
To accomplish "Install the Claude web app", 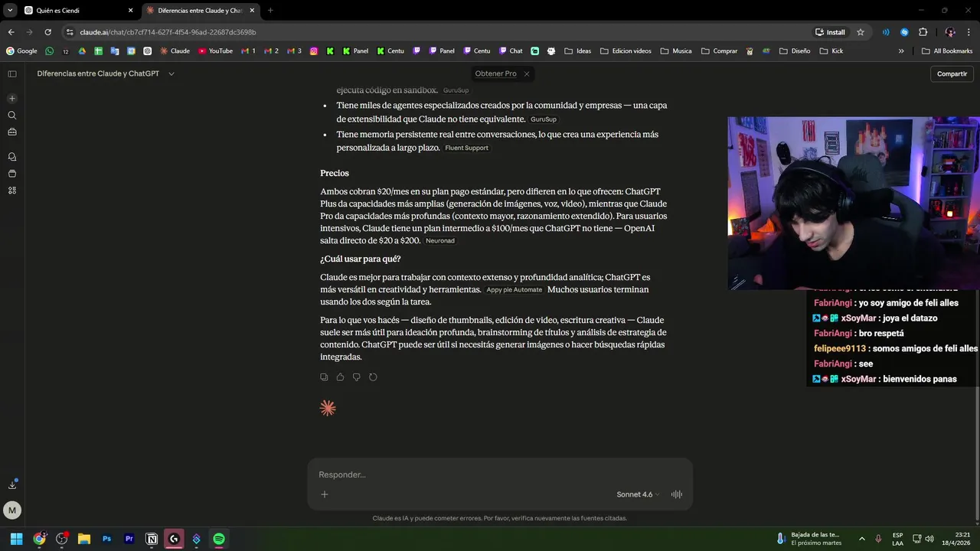I will (x=831, y=32).
